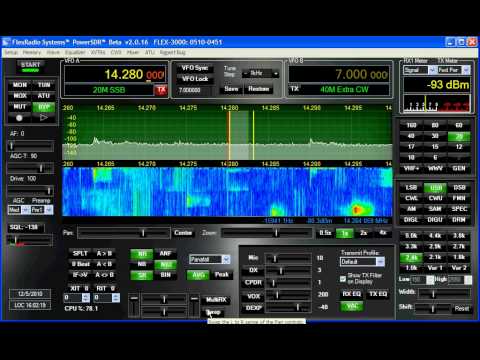The width and height of the screenshot is (480, 360).
Task: Toggle NR noise reduction
Action: click(x=142, y=254)
